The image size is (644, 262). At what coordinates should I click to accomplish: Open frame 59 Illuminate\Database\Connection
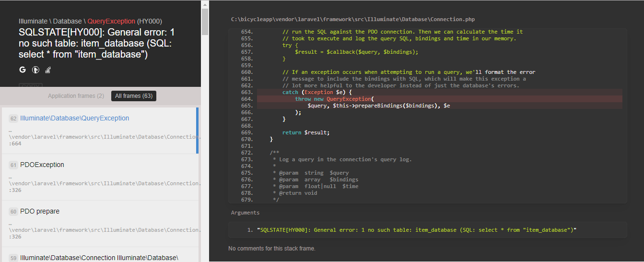[x=99, y=258]
